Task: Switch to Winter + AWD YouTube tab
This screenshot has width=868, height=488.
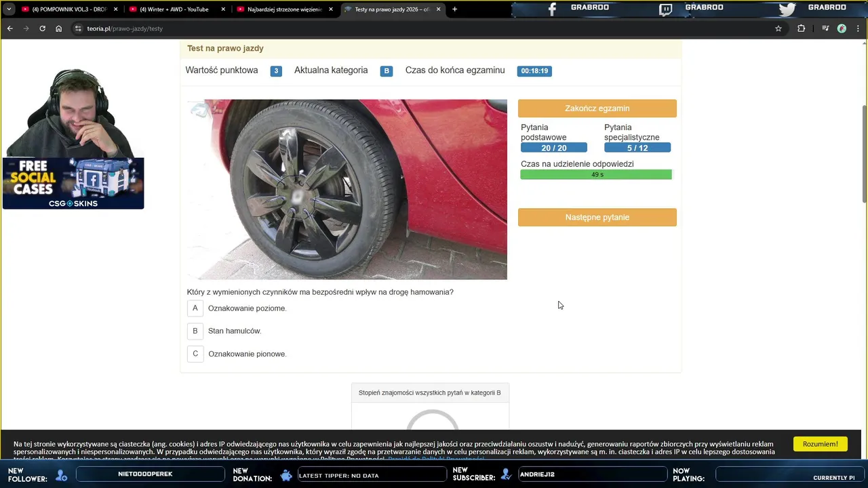Action: pos(177,9)
